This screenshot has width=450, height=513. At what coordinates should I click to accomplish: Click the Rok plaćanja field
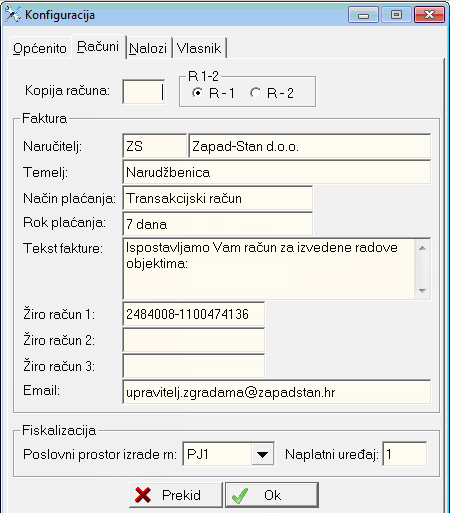[x=218, y=224]
